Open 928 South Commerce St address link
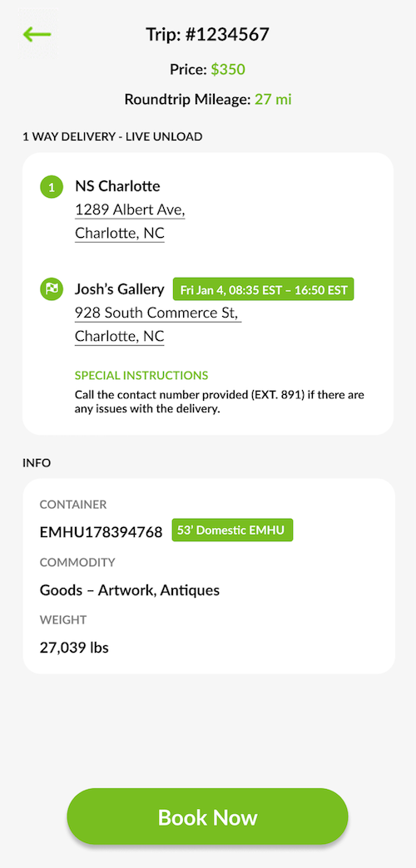The image size is (416, 868). (x=158, y=313)
